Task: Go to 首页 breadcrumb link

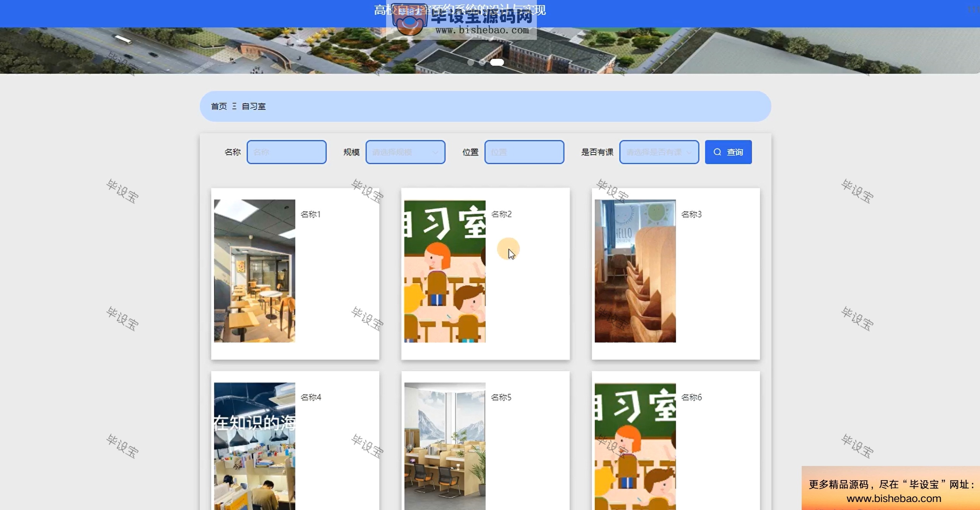Action: point(219,106)
